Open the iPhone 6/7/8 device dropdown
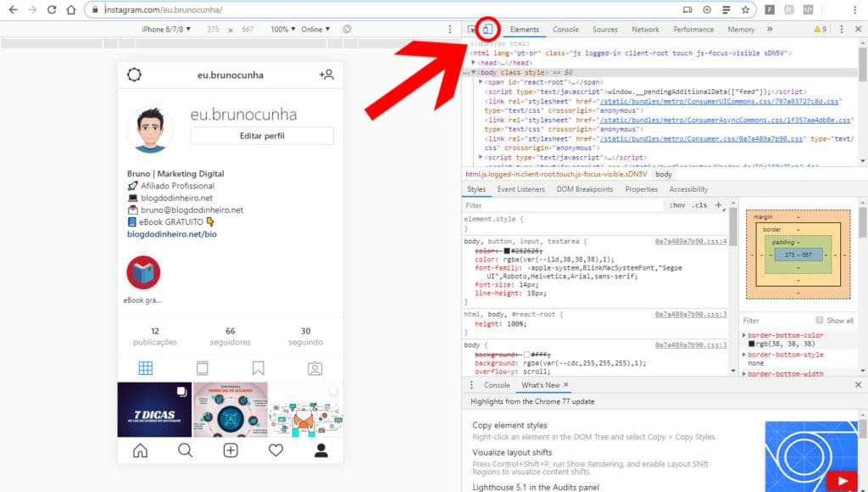 [166, 30]
